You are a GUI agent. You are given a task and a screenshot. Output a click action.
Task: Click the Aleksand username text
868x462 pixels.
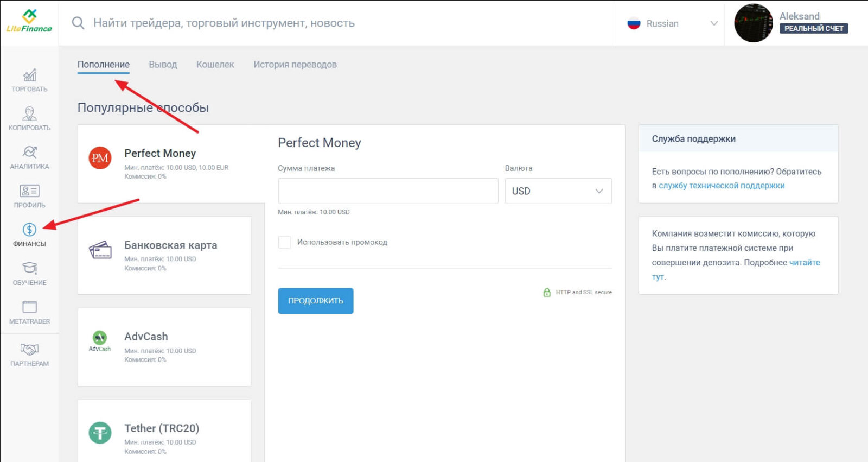tap(800, 16)
